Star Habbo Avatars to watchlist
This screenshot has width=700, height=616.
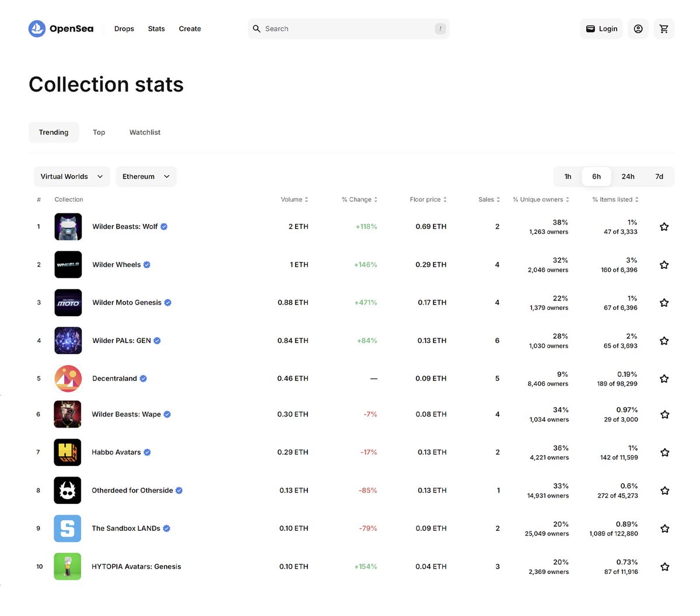[x=664, y=453]
